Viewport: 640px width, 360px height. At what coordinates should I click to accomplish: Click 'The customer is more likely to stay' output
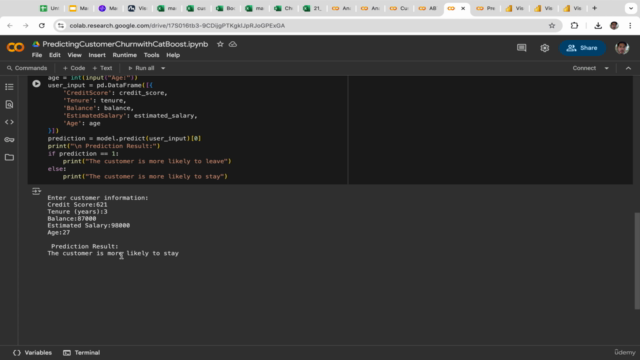[x=113, y=253]
